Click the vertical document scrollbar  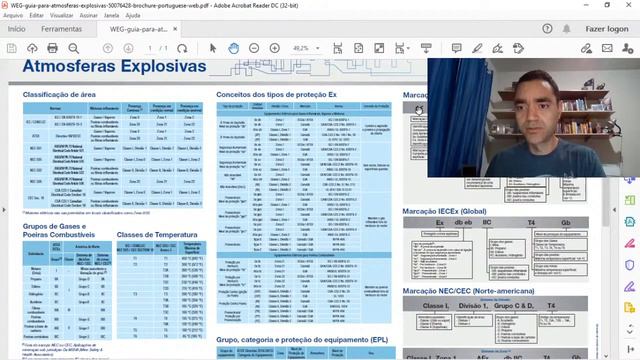point(606,202)
